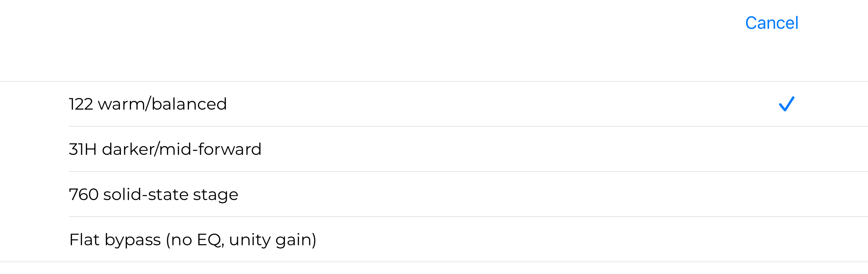Enable unity gain bypass mode entry
This screenshot has height=274, width=868.
434,239
